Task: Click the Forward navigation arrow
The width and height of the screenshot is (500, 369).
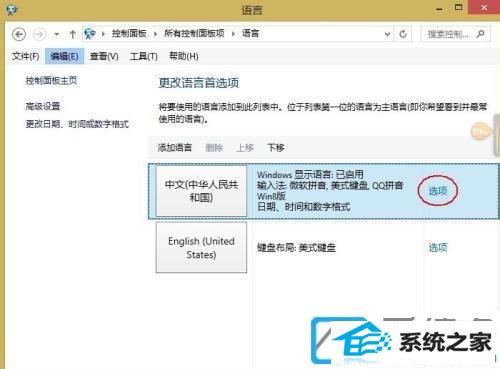Action: (x=39, y=34)
